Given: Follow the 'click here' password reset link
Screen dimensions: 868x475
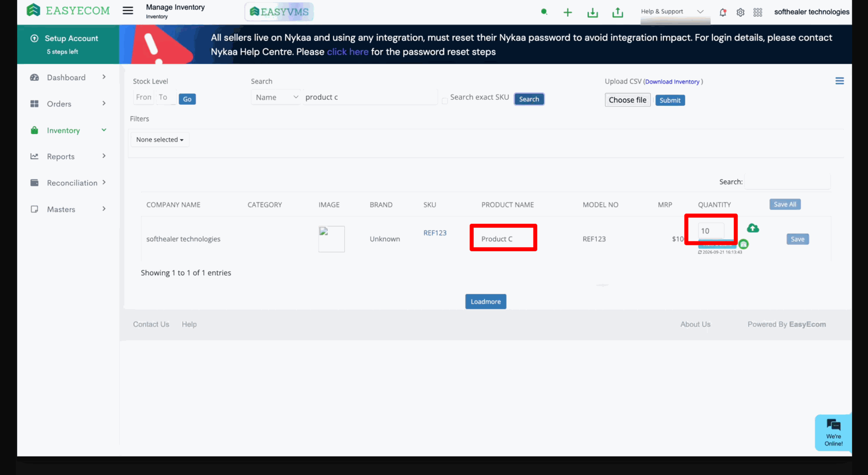Looking at the screenshot, I should click(x=347, y=52).
